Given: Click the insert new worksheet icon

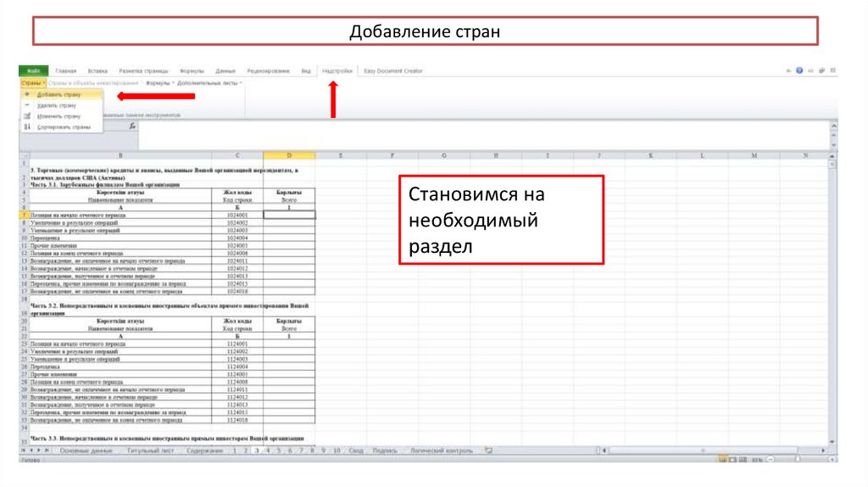Looking at the screenshot, I should [489, 451].
